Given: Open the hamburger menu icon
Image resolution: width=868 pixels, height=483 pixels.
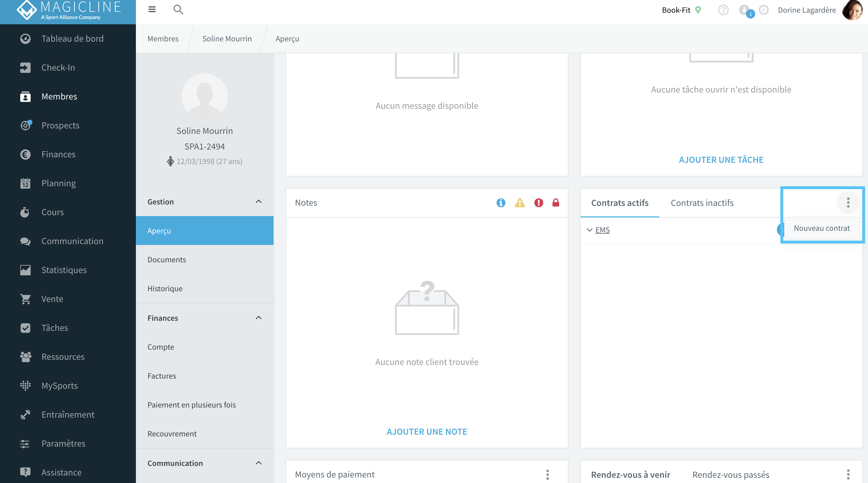Looking at the screenshot, I should (152, 10).
